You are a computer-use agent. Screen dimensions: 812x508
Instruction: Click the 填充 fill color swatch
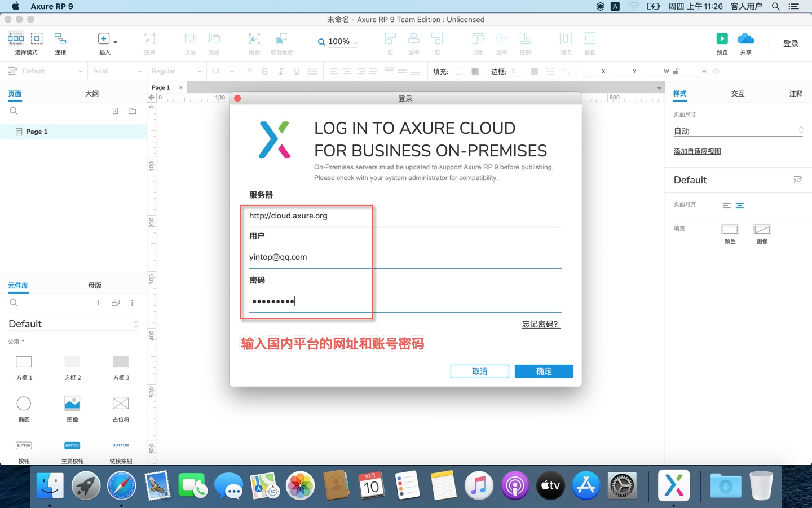pyautogui.click(x=459, y=71)
